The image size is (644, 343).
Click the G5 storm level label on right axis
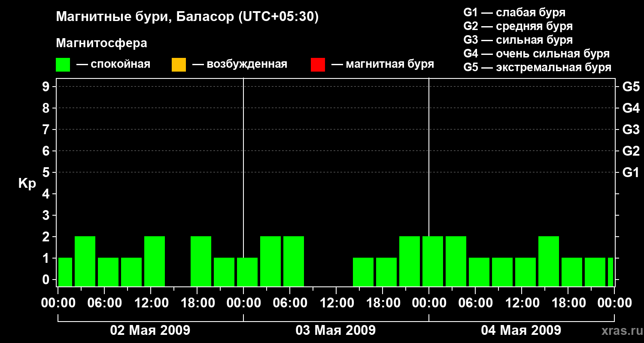[x=631, y=87]
